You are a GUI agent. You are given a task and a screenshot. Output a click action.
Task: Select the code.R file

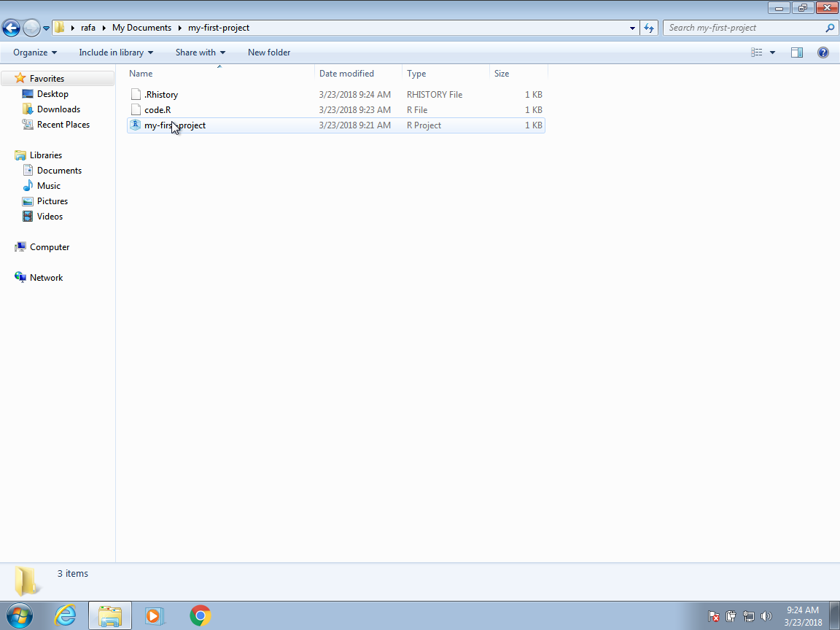coord(336,110)
